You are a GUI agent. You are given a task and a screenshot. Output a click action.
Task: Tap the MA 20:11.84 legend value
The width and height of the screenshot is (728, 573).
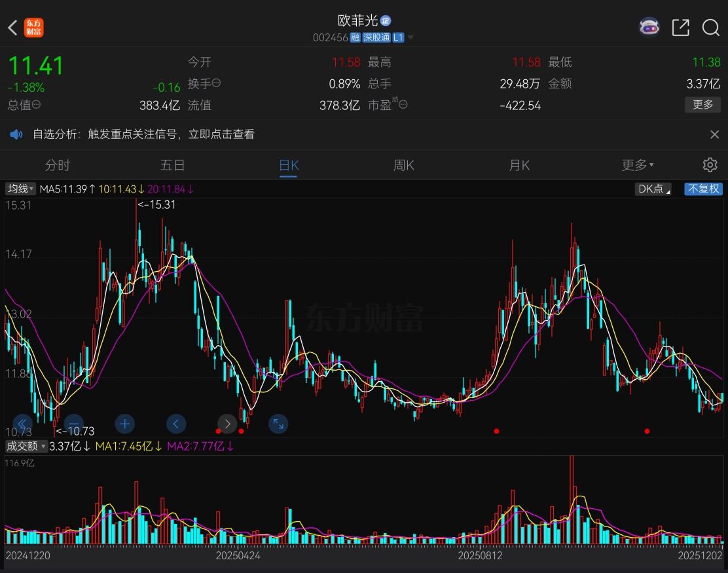click(170, 189)
